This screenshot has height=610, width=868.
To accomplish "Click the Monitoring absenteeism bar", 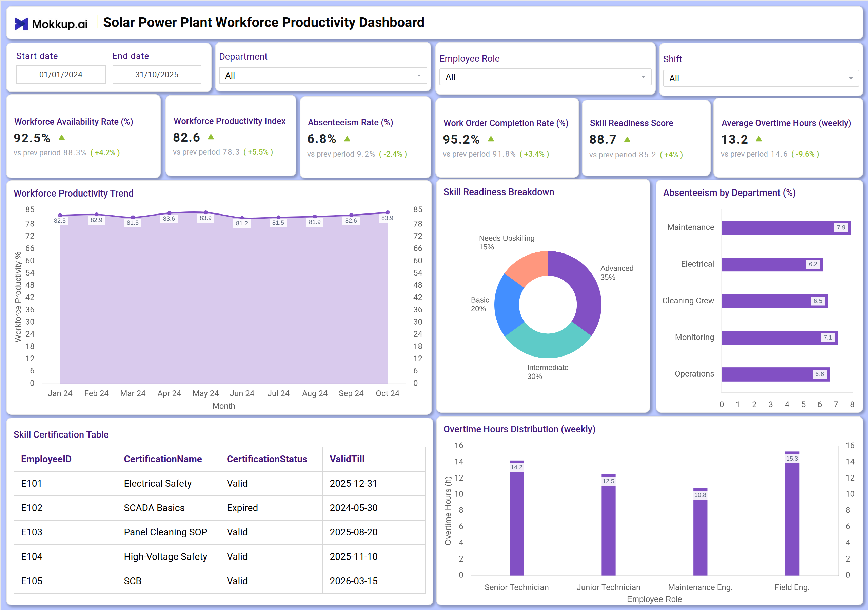I will click(x=780, y=338).
